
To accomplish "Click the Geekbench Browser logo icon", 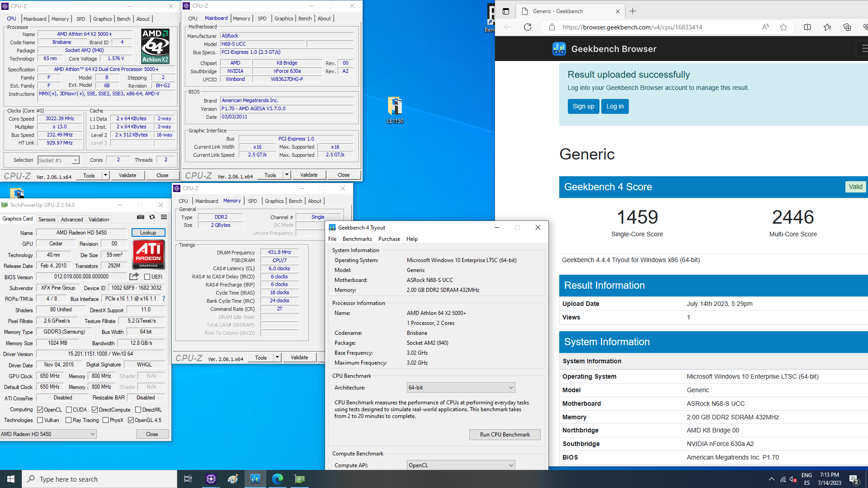I will 559,49.
